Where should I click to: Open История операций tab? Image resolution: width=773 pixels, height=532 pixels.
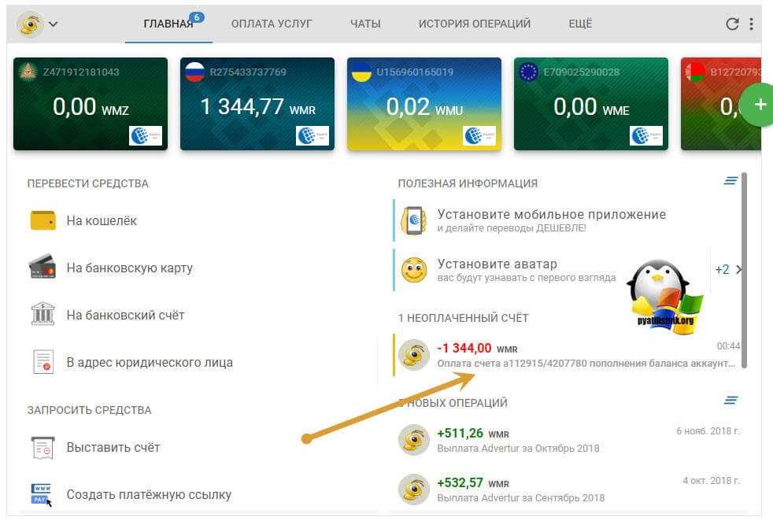pos(475,24)
